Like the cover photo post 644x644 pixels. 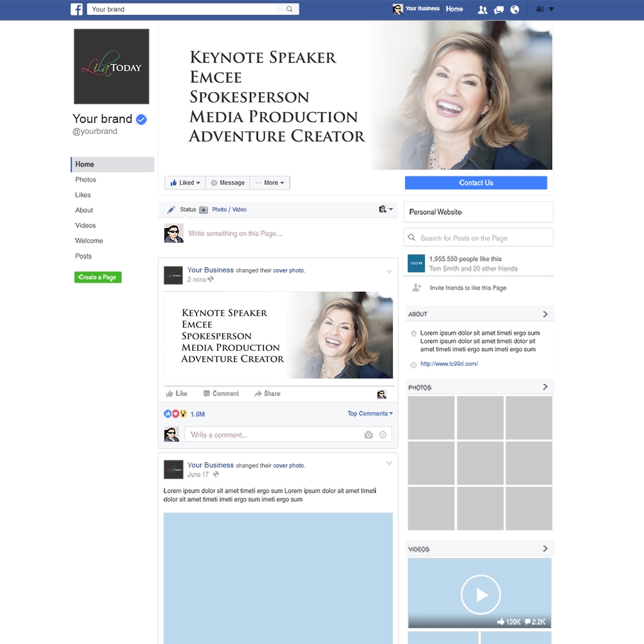pos(176,393)
